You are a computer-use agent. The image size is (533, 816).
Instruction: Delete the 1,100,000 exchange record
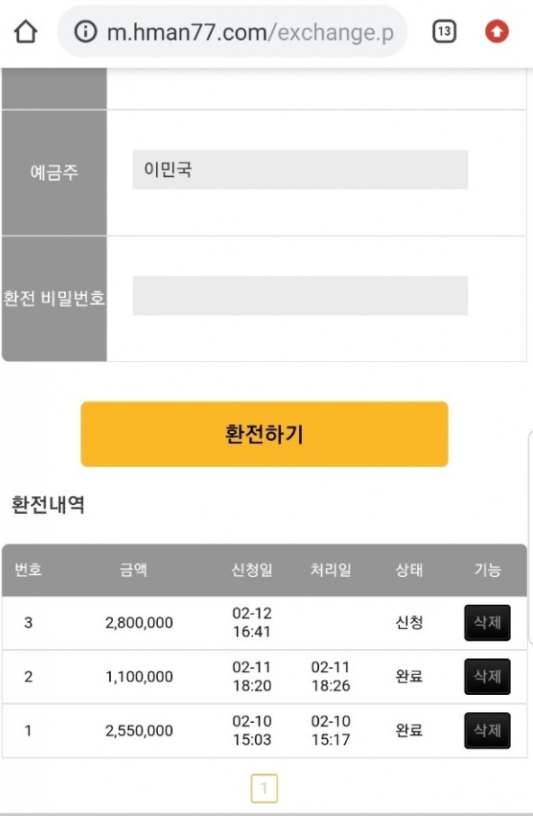pos(487,677)
